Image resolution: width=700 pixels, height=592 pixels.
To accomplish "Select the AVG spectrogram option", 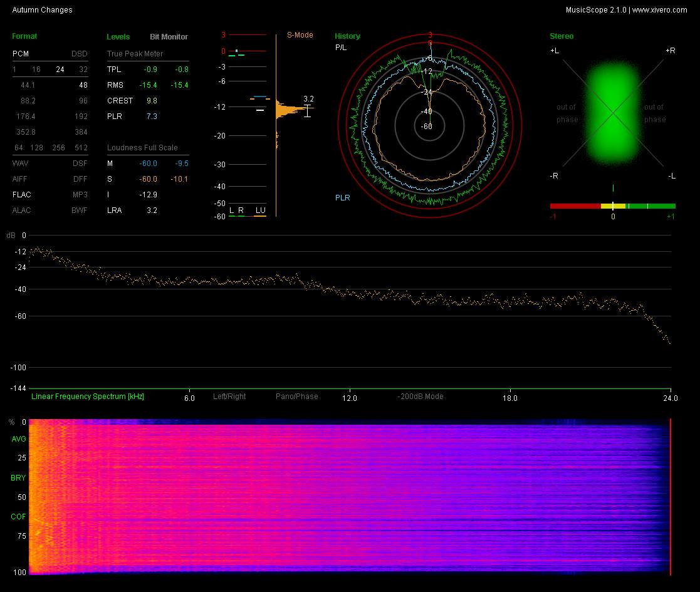I will (x=18, y=439).
